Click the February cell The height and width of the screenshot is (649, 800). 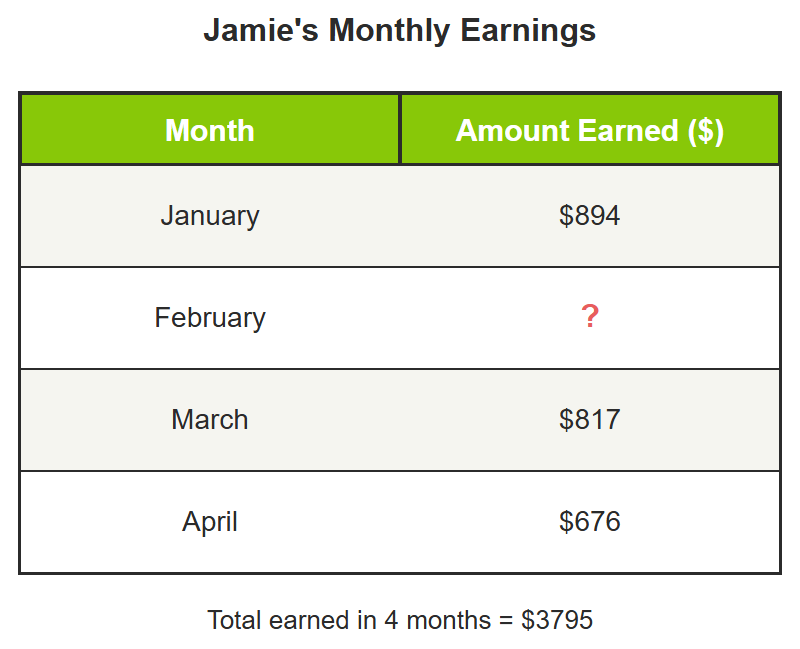click(x=210, y=318)
